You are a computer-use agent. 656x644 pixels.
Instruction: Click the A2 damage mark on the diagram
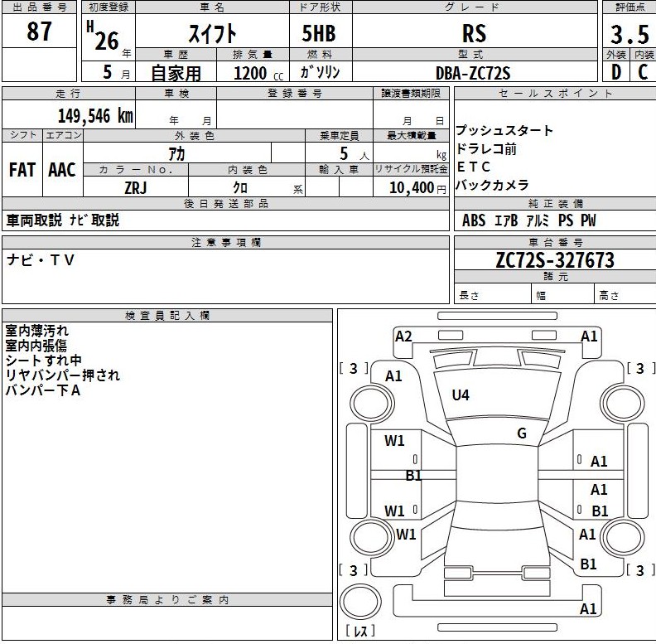coord(403,337)
